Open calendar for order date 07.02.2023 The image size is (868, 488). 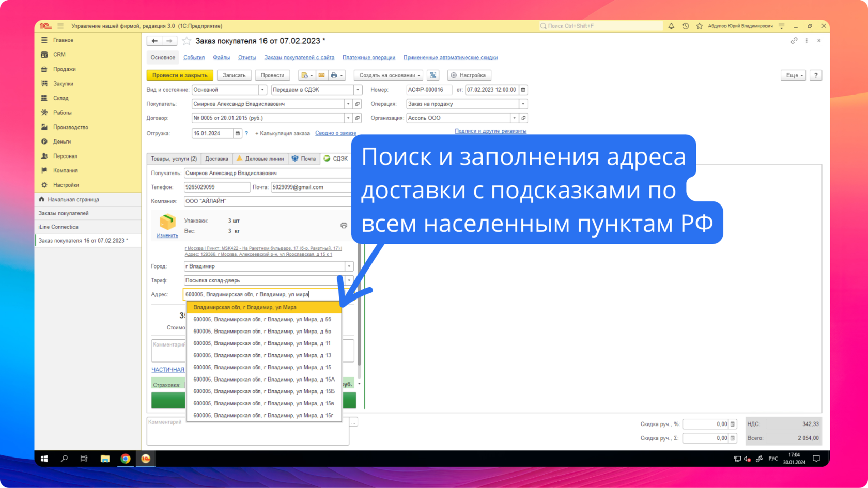click(x=523, y=90)
